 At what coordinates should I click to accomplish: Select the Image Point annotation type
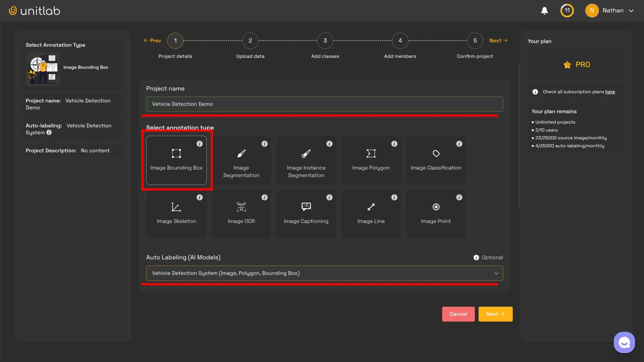coord(436,214)
